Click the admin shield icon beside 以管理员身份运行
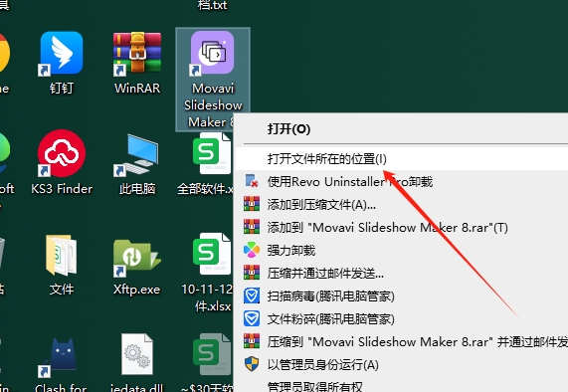568x392 pixels. (x=252, y=364)
